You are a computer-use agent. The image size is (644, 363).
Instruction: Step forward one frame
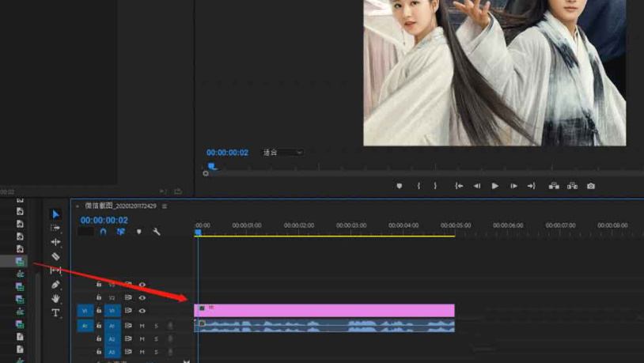tap(513, 186)
